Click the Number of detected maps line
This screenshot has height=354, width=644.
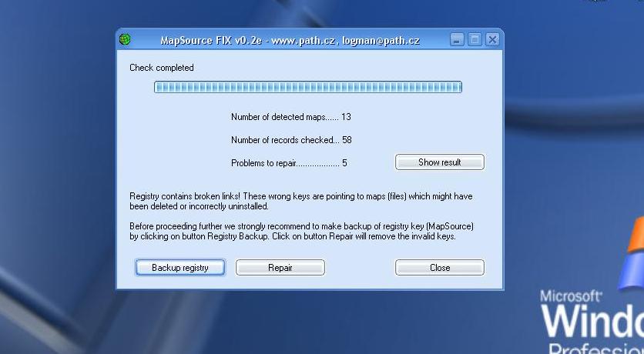point(290,117)
